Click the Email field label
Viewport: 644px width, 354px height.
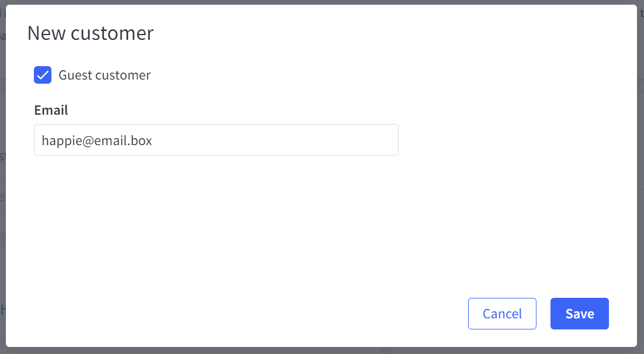[51, 110]
